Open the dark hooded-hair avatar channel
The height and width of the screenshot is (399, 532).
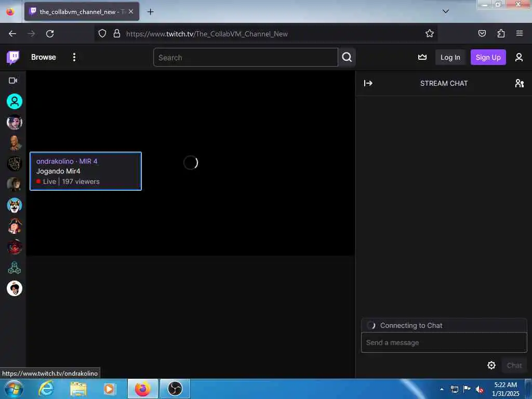(x=15, y=184)
